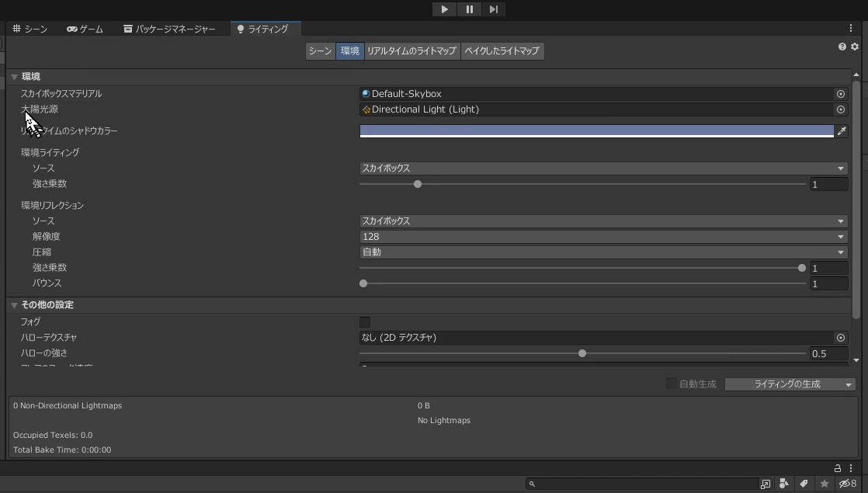
Task: Click the ハローの強さ 0.5 value field
Action: [x=828, y=353]
